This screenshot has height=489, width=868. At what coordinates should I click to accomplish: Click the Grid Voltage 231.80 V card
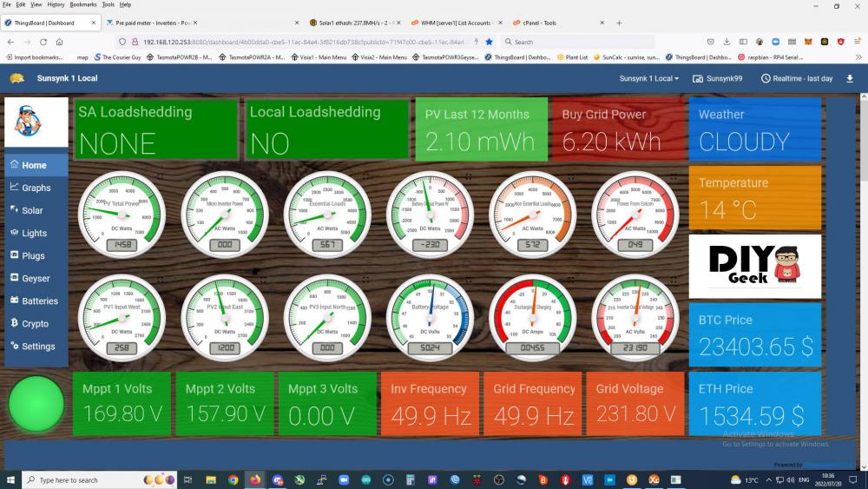635,404
